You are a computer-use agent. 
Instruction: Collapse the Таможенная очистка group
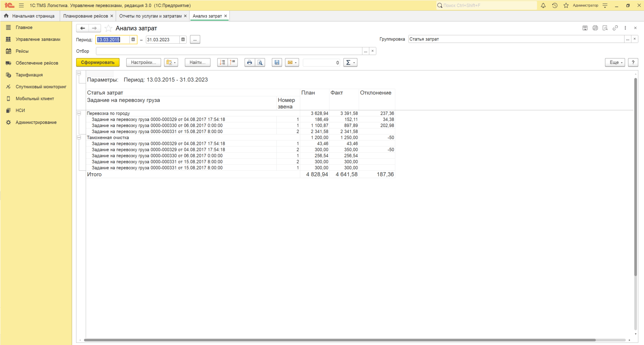79,138
